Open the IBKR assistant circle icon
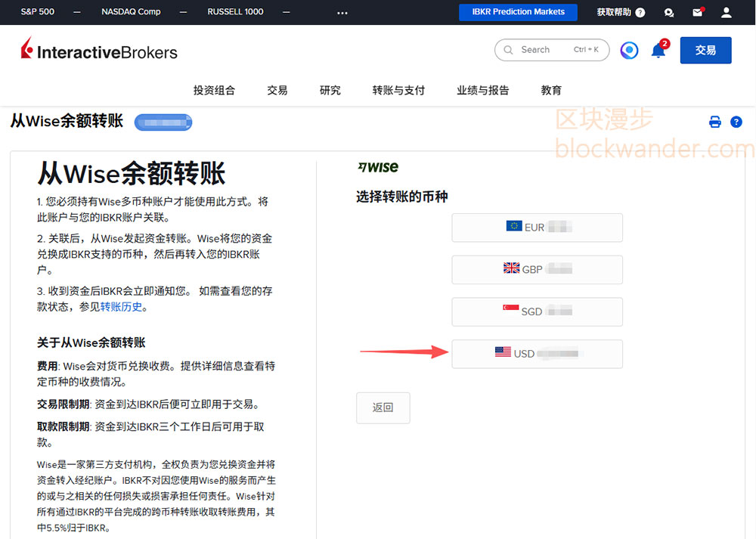 coord(629,50)
